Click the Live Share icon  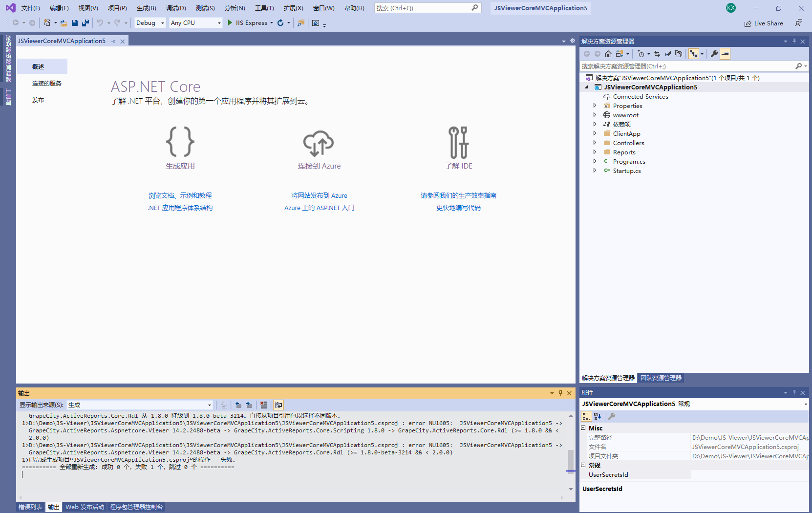(748, 23)
